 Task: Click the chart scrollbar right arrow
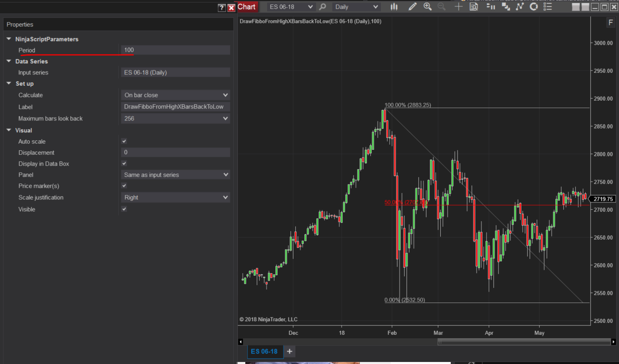click(615, 342)
